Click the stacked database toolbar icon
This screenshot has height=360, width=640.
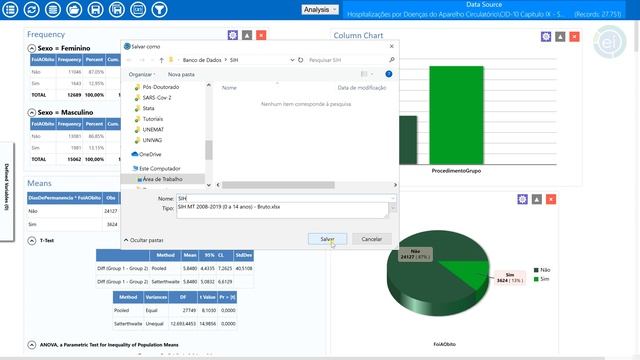(53, 9)
